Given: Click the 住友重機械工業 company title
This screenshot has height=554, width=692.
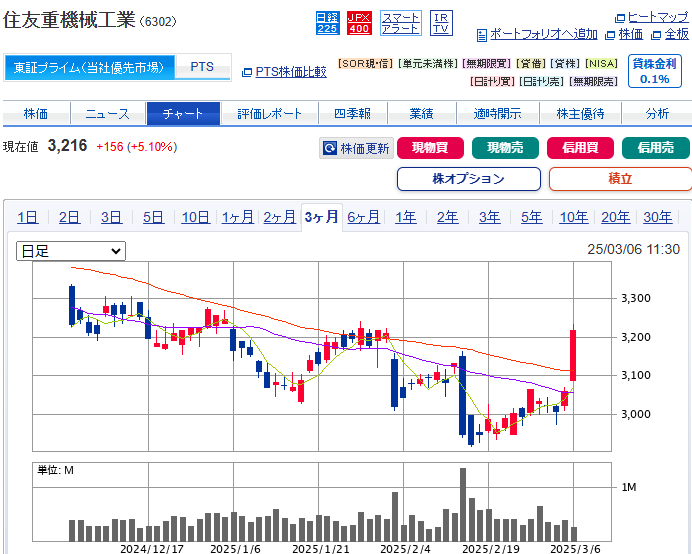Looking at the screenshot, I should coord(69,20).
